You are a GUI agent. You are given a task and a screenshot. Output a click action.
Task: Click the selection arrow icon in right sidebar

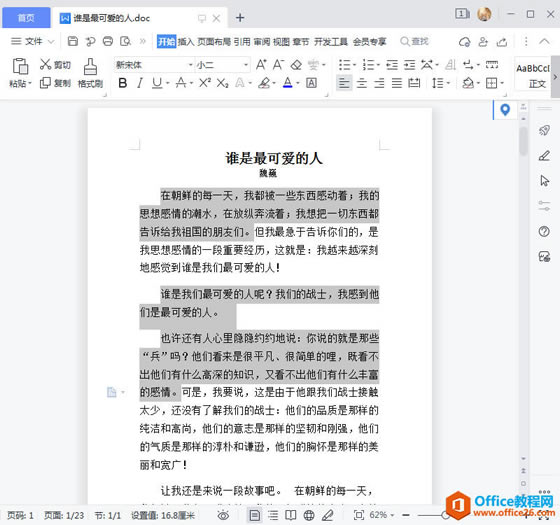pos(544,181)
